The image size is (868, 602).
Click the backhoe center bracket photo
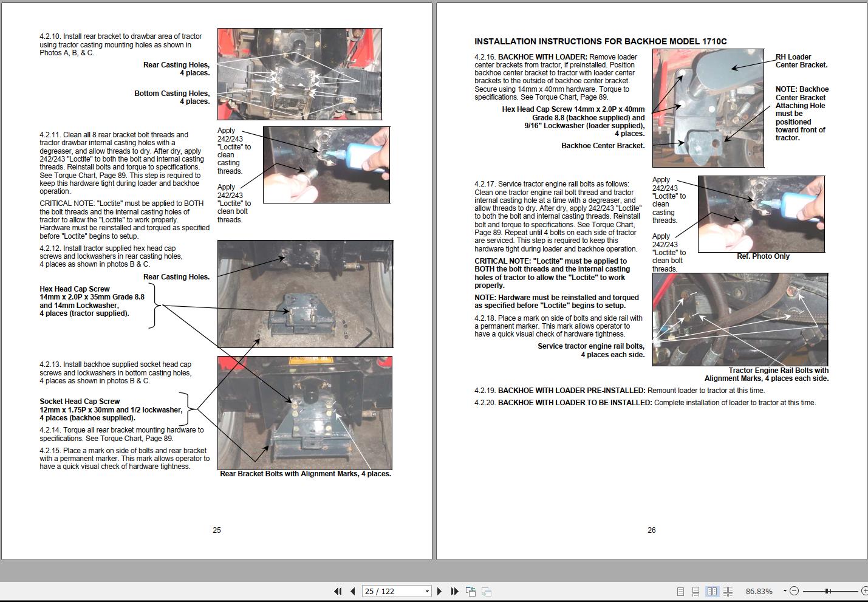pyautogui.click(x=708, y=108)
